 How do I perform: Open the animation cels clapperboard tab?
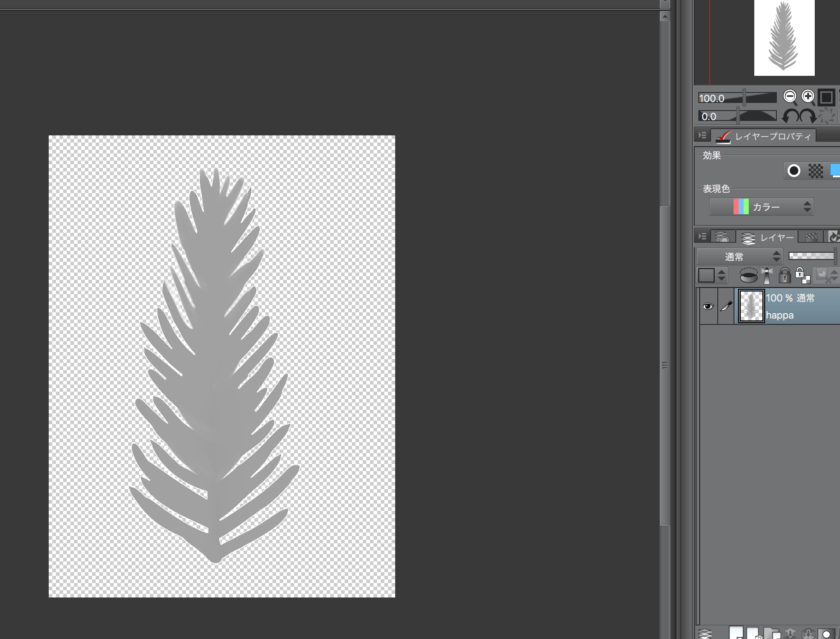coord(811,237)
